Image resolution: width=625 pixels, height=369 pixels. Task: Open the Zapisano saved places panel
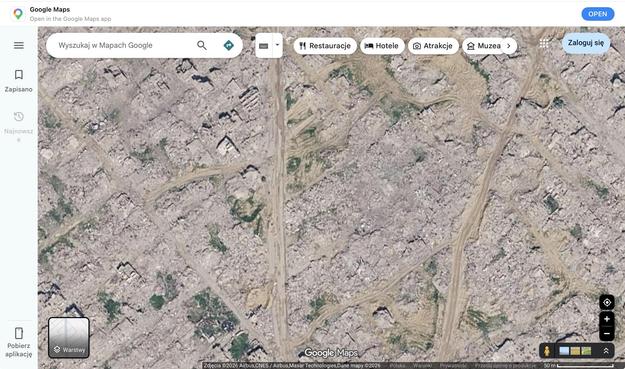[x=19, y=81]
